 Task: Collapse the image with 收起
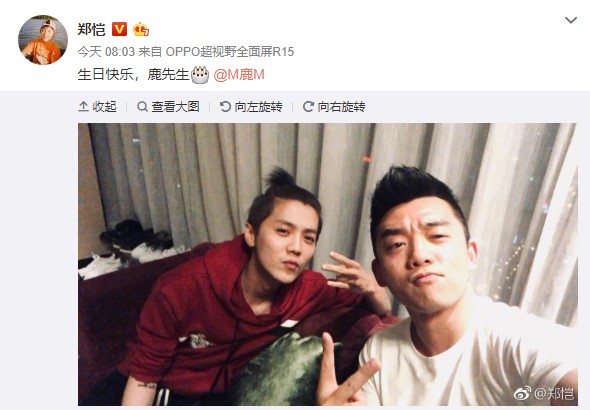97,107
